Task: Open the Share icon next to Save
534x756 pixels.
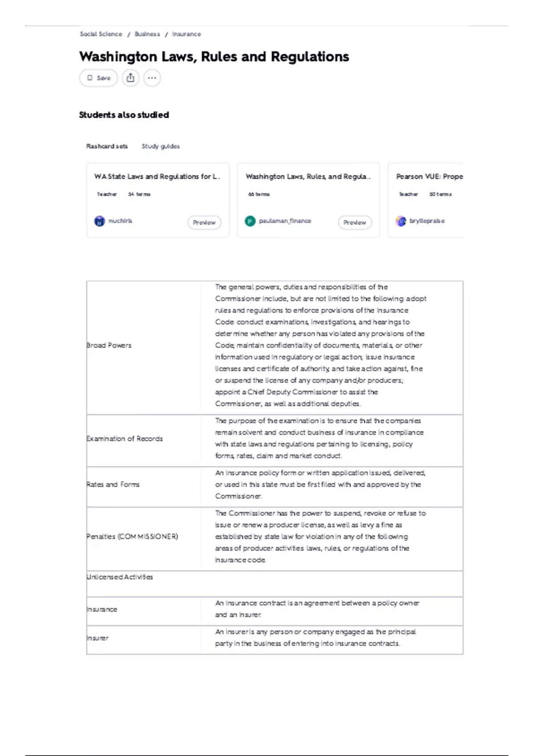Action: click(x=130, y=78)
